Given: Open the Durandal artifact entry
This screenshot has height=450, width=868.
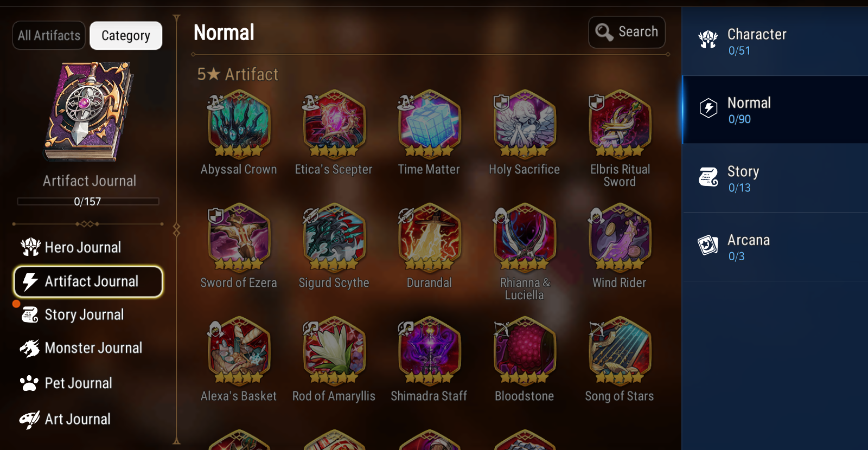Looking at the screenshot, I should coord(429,237).
